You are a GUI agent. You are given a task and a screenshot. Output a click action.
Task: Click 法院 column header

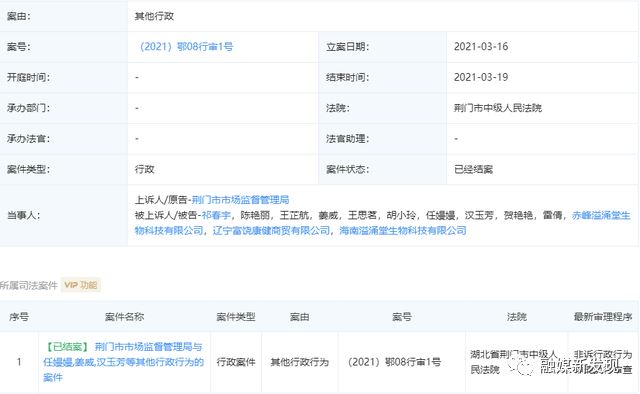517,317
